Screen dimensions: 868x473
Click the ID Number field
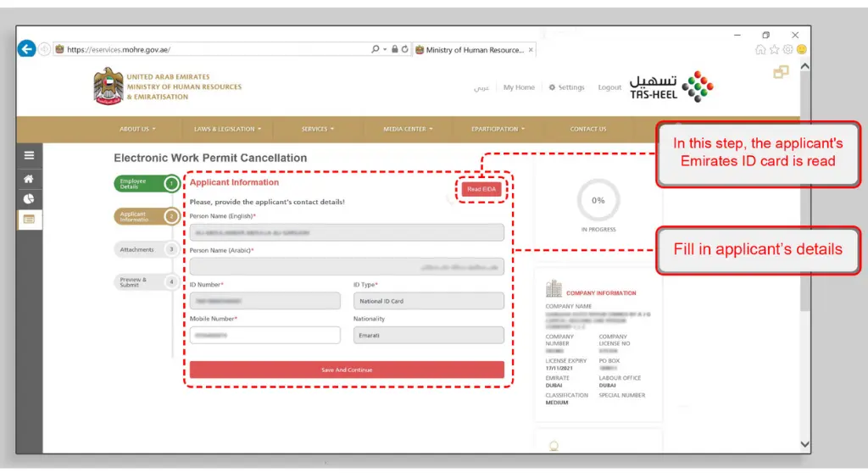pyautogui.click(x=264, y=301)
